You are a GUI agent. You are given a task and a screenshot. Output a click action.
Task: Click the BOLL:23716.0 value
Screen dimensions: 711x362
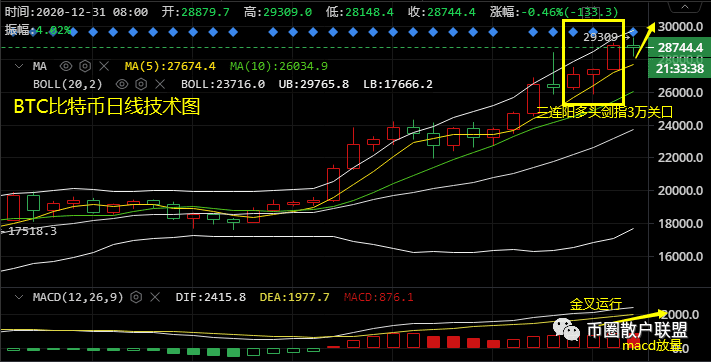[223, 84]
